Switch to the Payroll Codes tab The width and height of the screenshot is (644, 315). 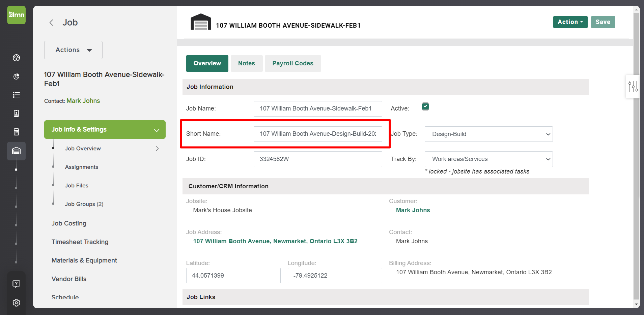[x=293, y=63]
